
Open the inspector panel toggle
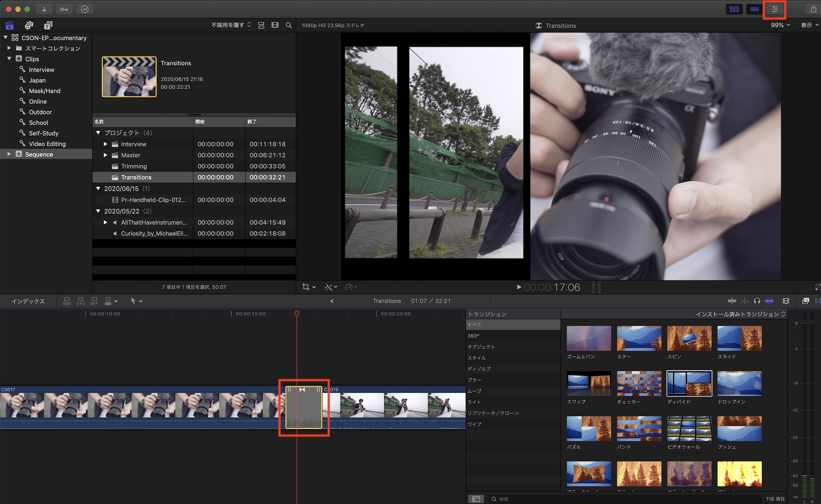[x=775, y=9]
